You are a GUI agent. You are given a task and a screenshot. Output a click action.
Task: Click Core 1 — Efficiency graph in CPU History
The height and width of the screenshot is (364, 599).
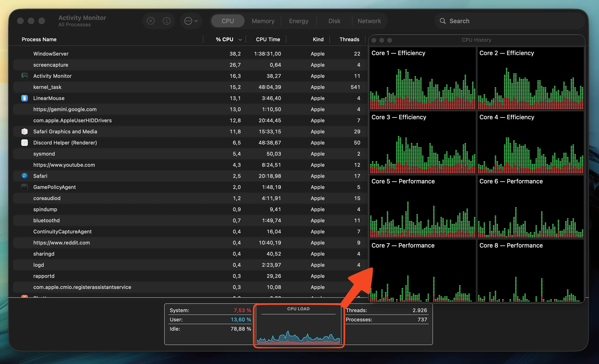pyautogui.click(x=422, y=78)
